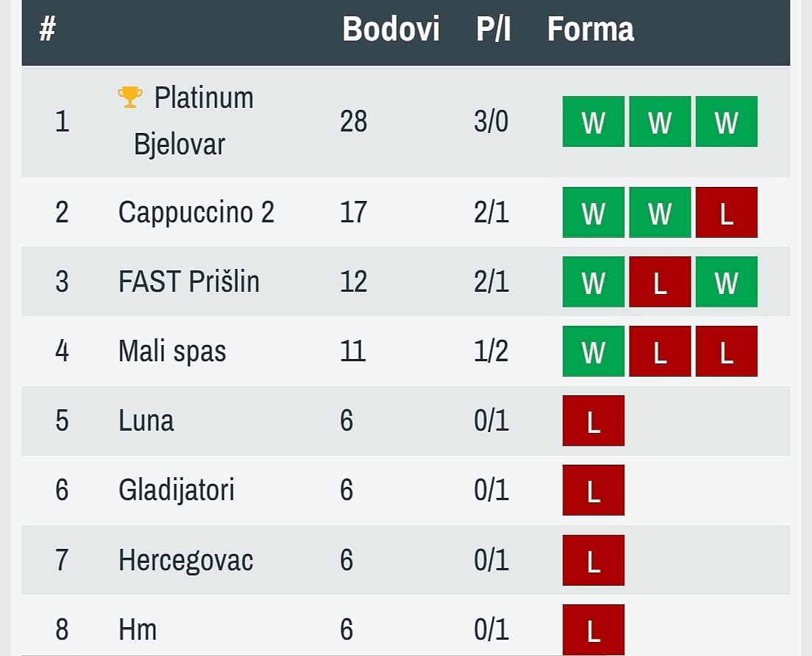The height and width of the screenshot is (656, 812).
Task: Open the Gladijatori team name
Action: pyautogui.click(x=177, y=490)
